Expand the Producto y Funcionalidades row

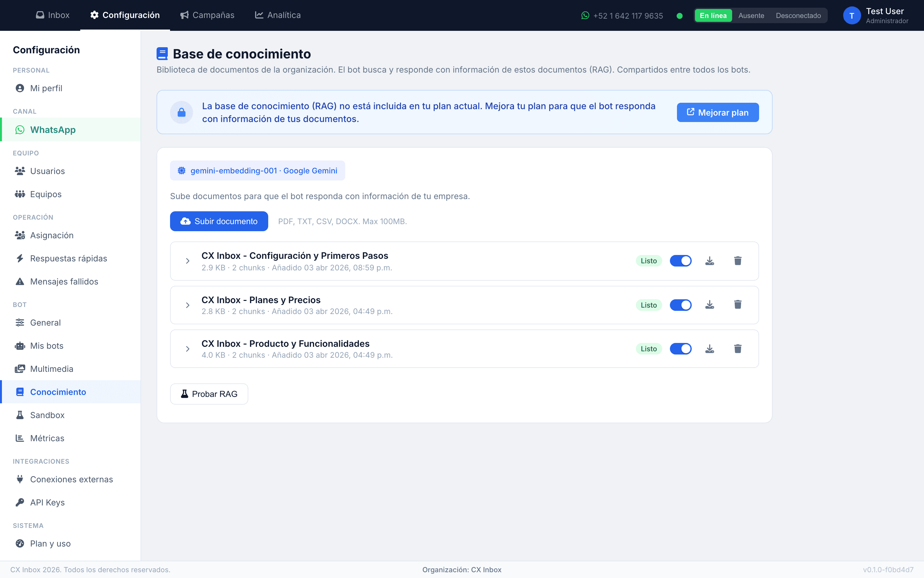tap(187, 349)
